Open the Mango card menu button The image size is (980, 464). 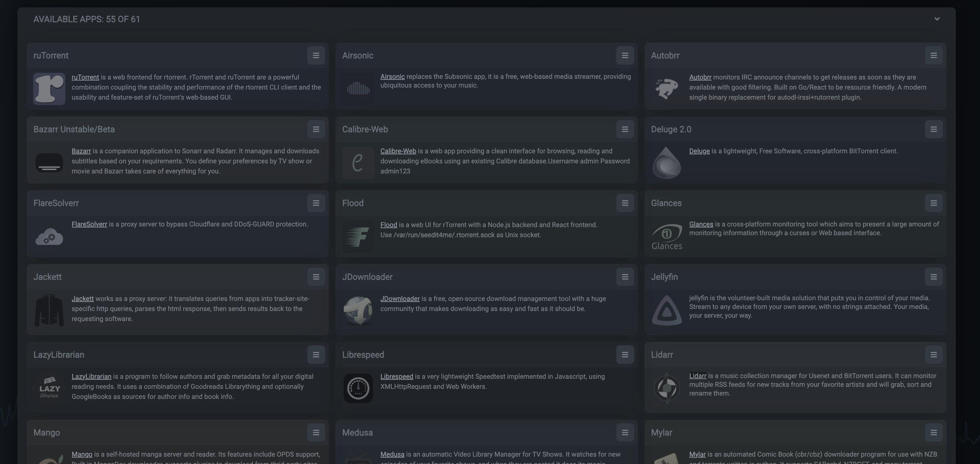[x=316, y=433]
